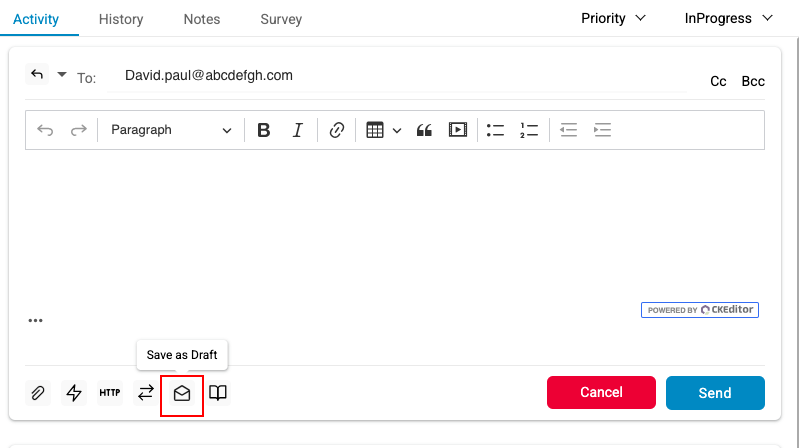799x448 pixels.
Task: Insert a link in the editor
Action: click(337, 130)
